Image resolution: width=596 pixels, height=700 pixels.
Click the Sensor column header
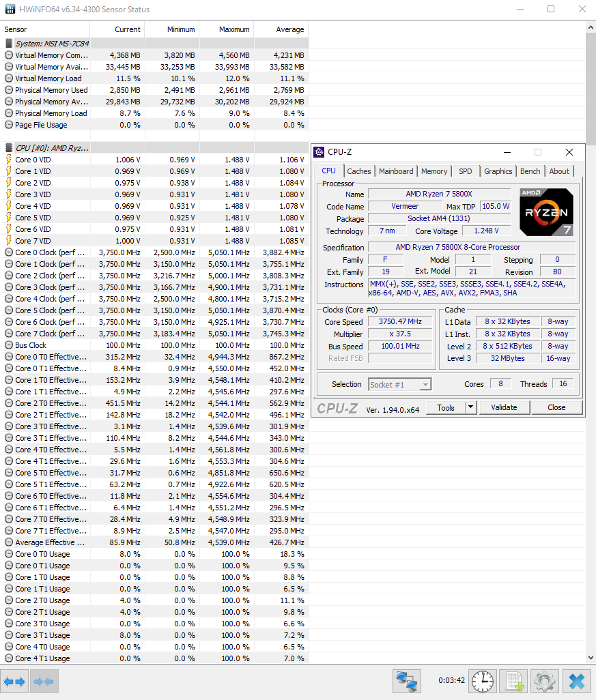tap(44, 29)
